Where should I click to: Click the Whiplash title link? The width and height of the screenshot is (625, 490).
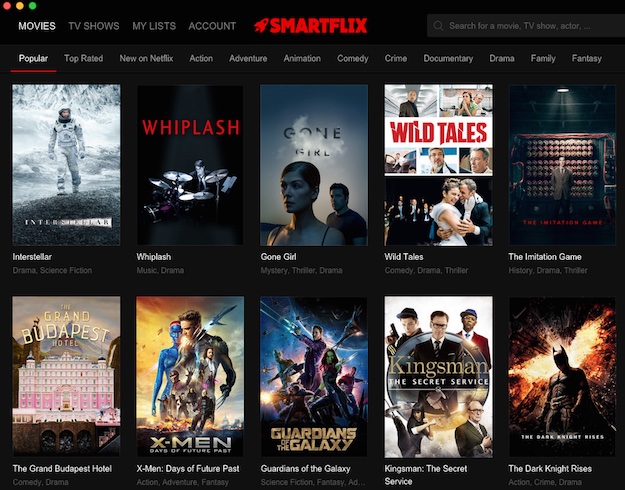pos(154,257)
